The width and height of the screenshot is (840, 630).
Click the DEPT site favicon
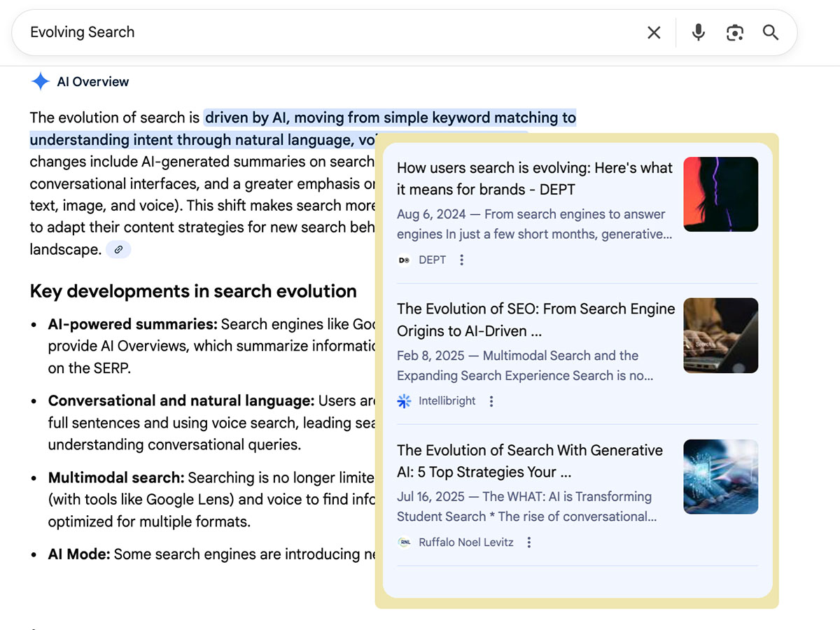404,260
